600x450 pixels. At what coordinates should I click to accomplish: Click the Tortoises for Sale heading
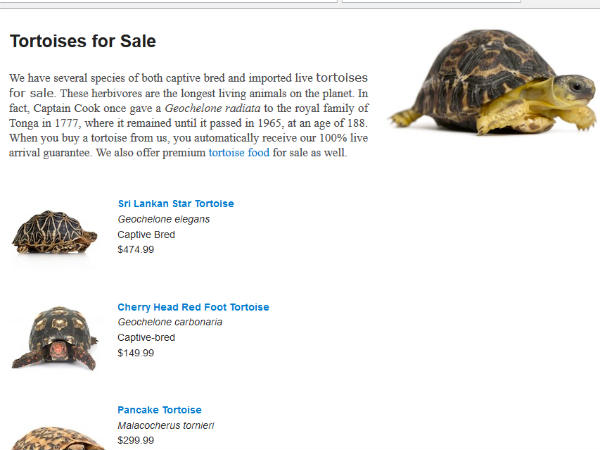[x=83, y=41]
